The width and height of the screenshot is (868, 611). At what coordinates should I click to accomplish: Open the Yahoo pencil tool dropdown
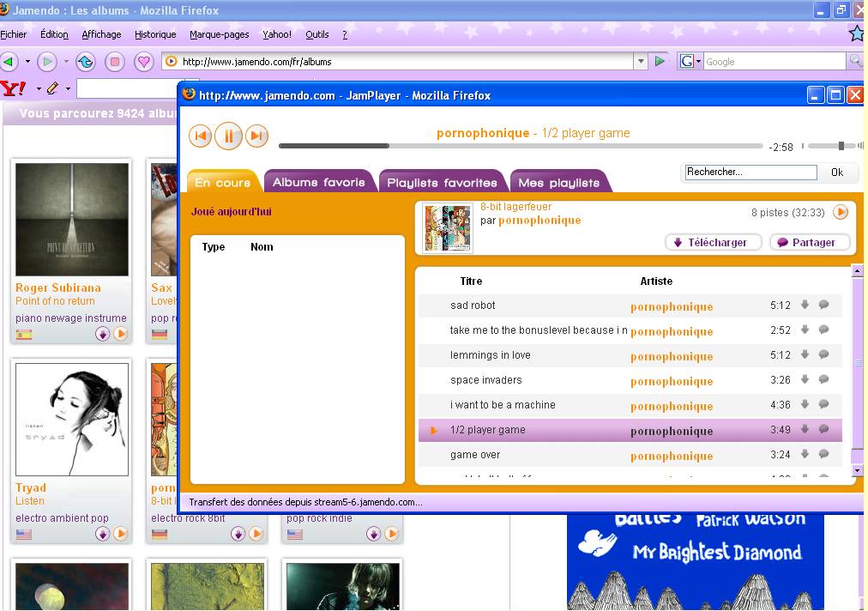click(68, 88)
